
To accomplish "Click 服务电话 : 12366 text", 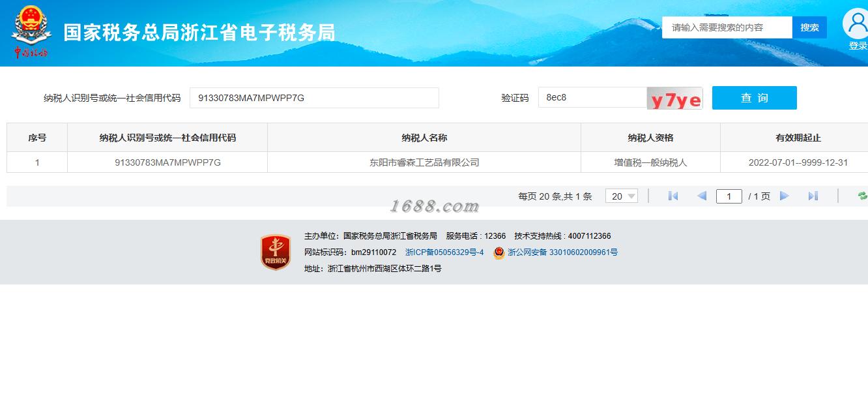I will point(476,236).
